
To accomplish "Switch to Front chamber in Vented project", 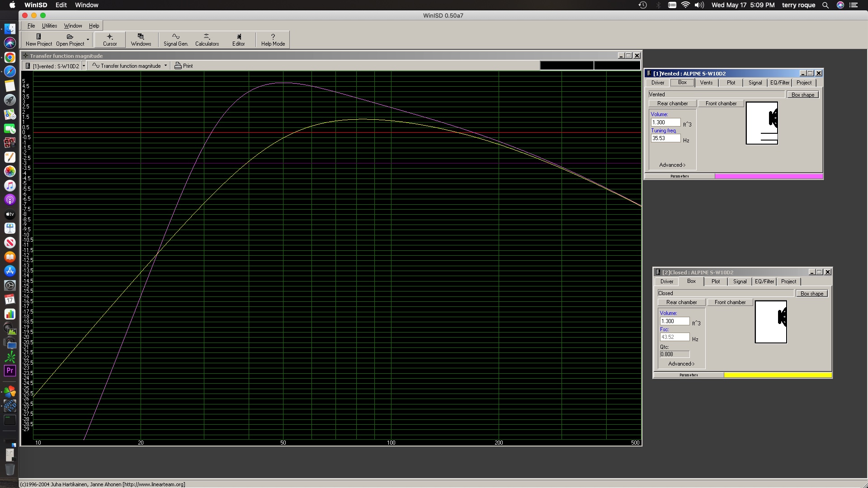I will coord(721,103).
